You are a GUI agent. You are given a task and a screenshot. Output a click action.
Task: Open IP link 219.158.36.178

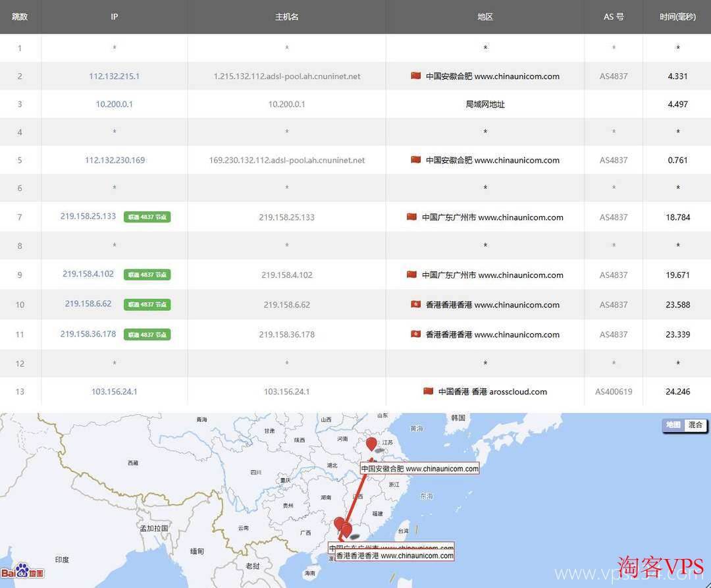click(x=88, y=334)
